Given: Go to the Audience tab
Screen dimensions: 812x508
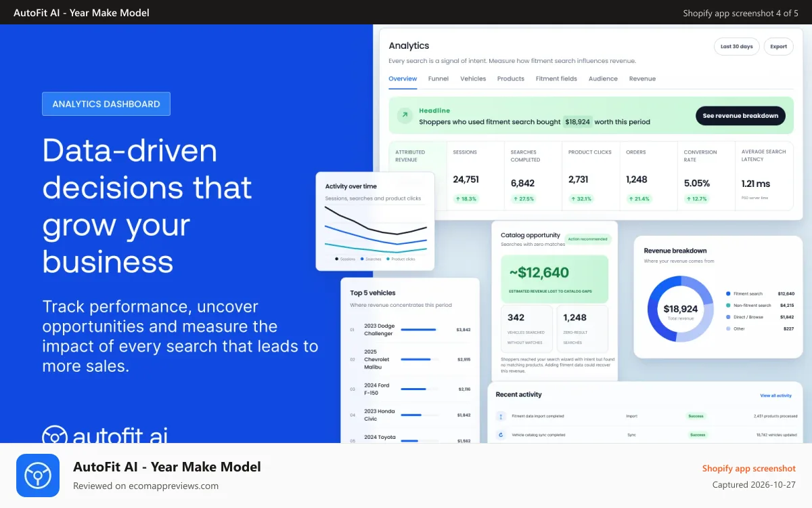Looking at the screenshot, I should point(603,79).
